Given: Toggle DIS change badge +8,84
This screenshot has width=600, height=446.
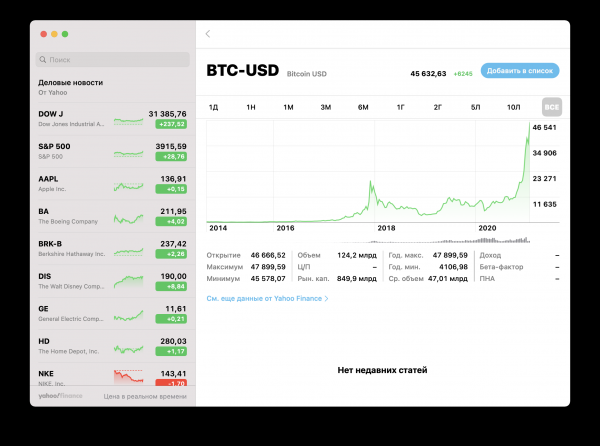Looking at the screenshot, I should click(x=171, y=286).
